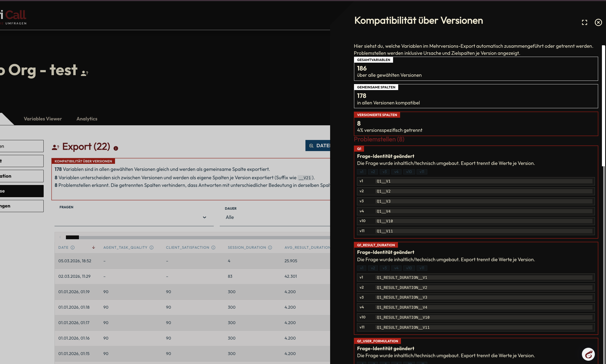Click the info icon on CLIENT_SATISFACTION column
606x364 pixels.
coord(213,247)
